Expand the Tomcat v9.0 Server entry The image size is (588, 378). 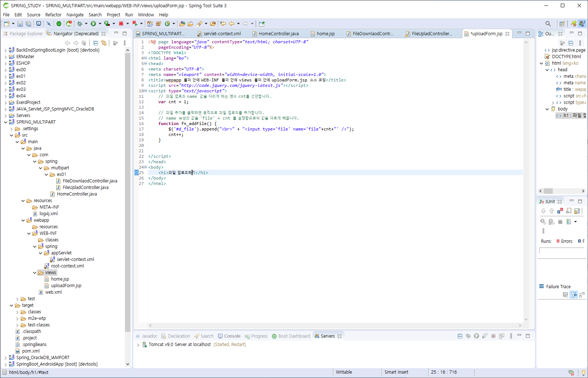point(138,345)
